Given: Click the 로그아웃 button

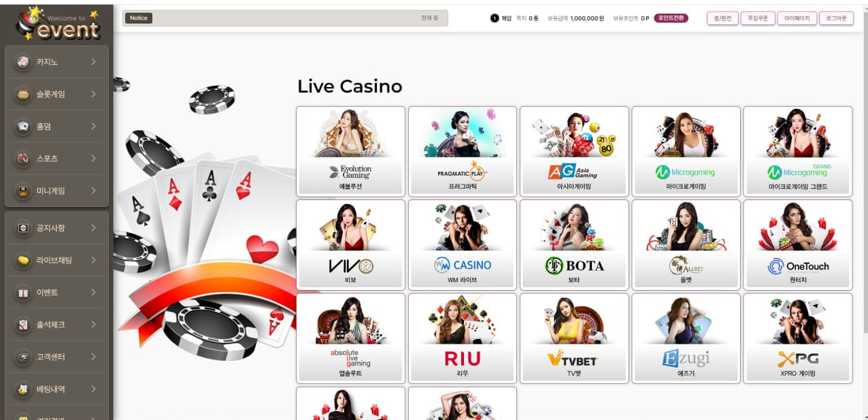Looking at the screenshot, I should click(x=837, y=18).
